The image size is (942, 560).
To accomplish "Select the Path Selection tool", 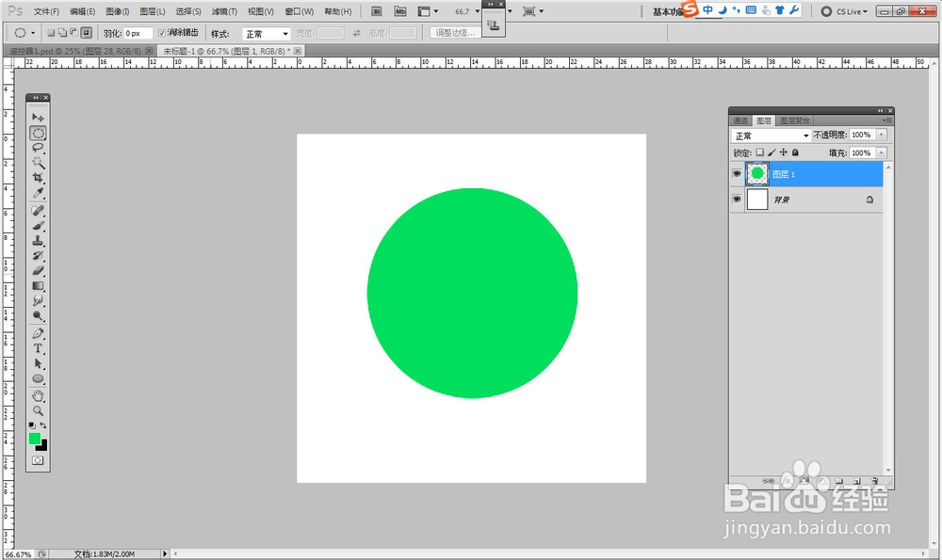I will pos(38,363).
